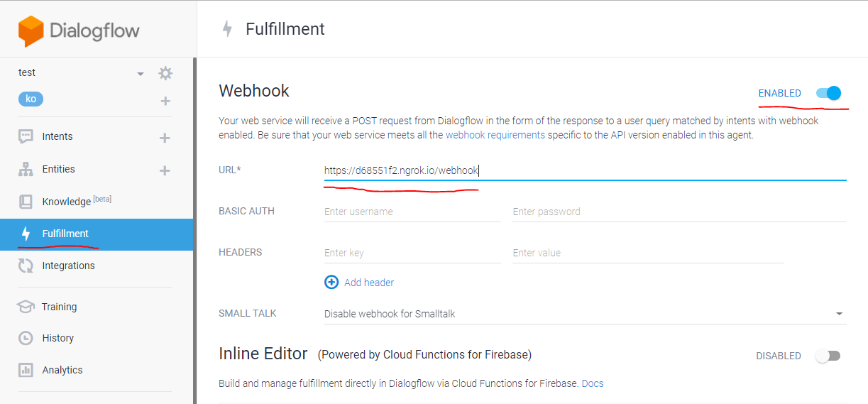The image size is (868, 404).
Task: Open the Analytics section
Action: (62, 370)
